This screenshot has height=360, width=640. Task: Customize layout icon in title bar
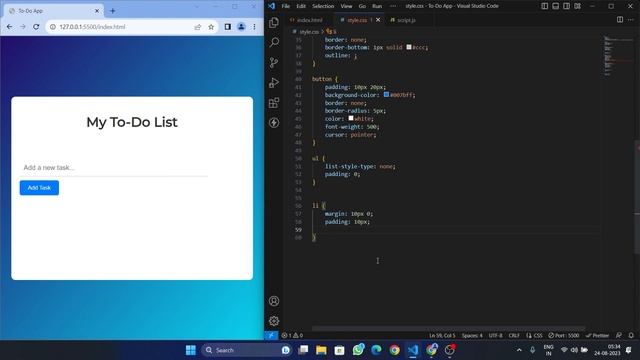pos(578,6)
